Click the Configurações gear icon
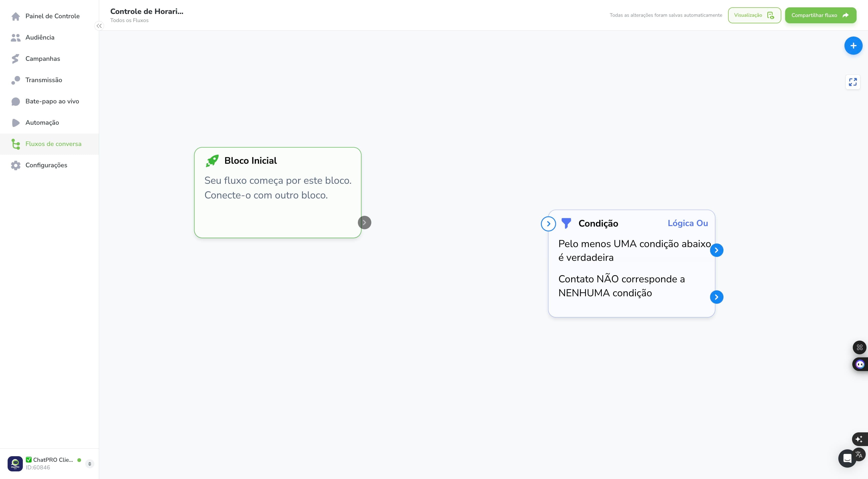This screenshot has height=479, width=868. [15, 165]
